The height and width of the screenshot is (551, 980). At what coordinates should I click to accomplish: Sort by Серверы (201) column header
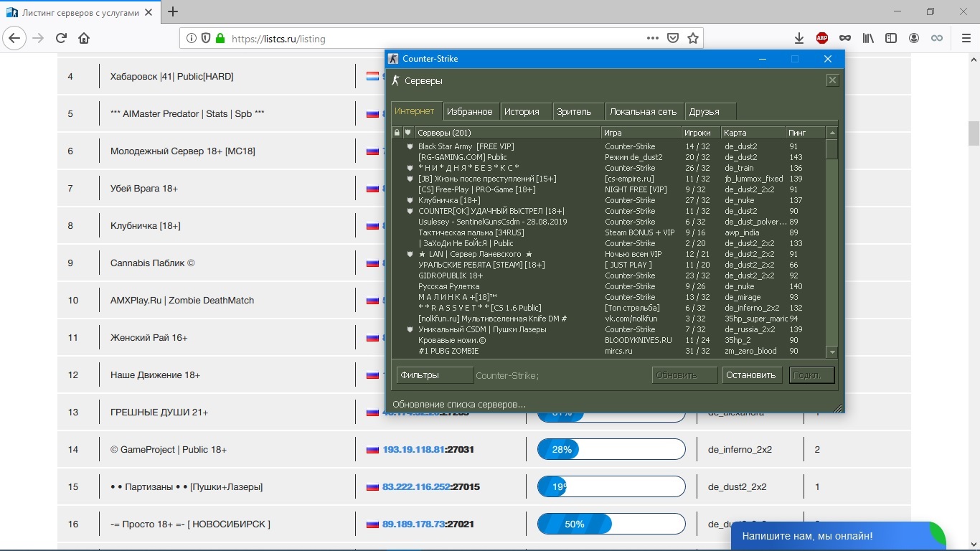(x=507, y=133)
